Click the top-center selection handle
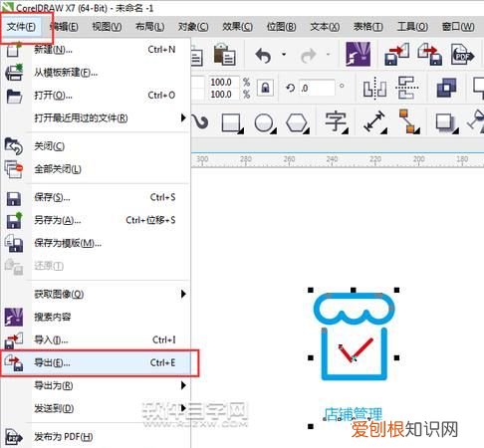This screenshot has height=448, width=484. coord(354,290)
